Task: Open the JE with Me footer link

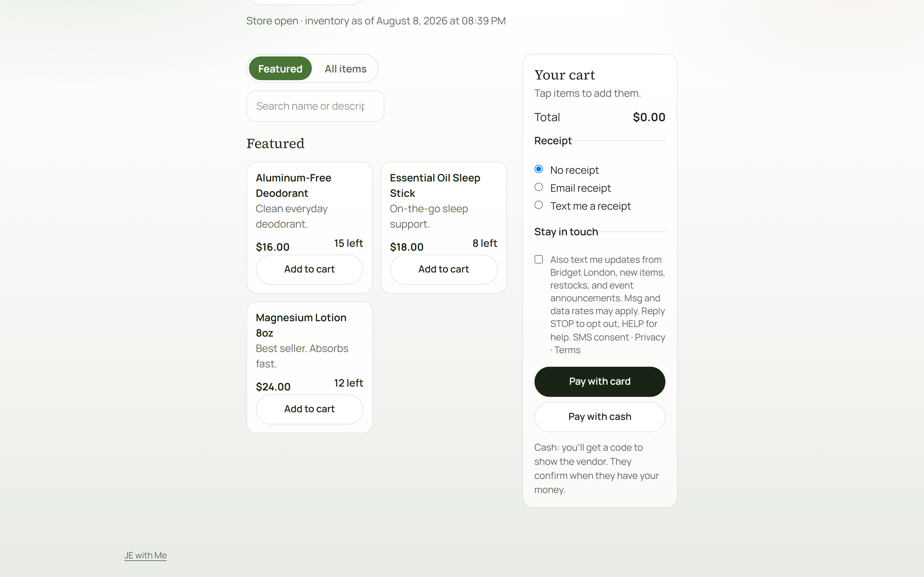Action: point(145,555)
